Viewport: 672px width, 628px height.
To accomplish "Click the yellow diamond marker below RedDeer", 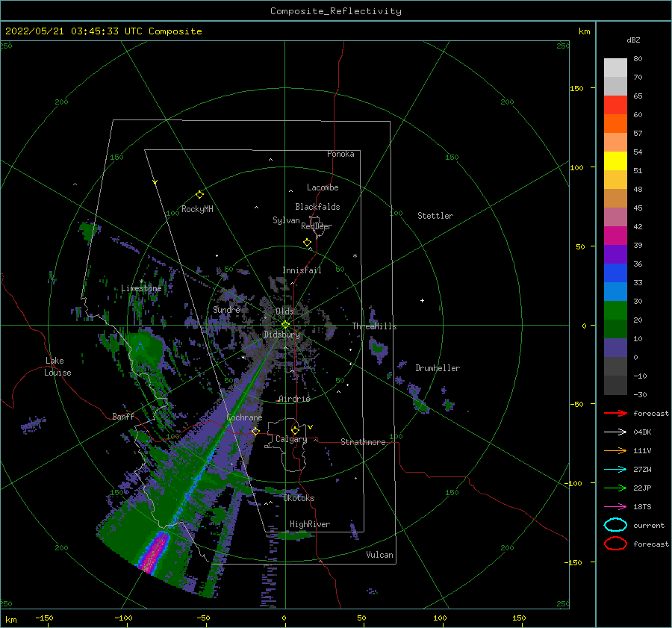I will 307,243.
